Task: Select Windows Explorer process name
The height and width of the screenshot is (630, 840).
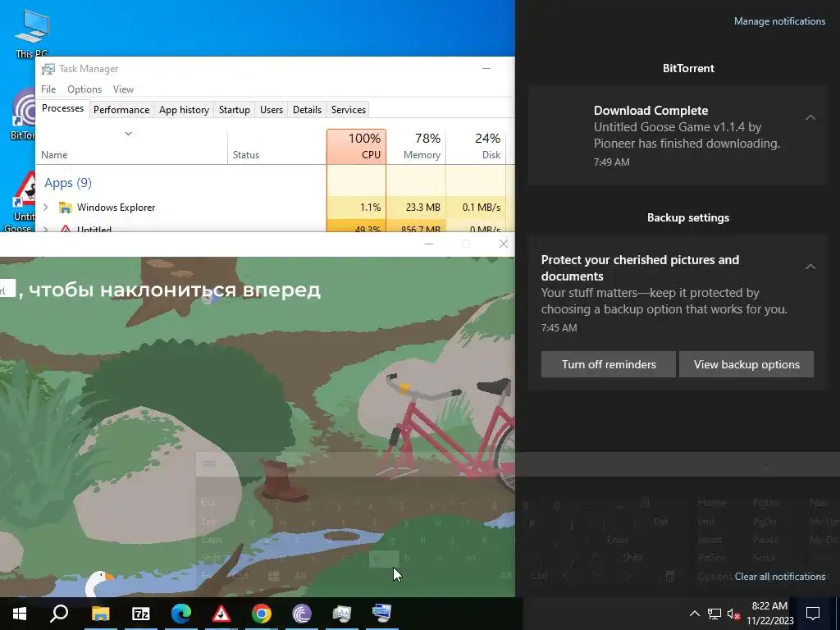Action: pos(116,208)
